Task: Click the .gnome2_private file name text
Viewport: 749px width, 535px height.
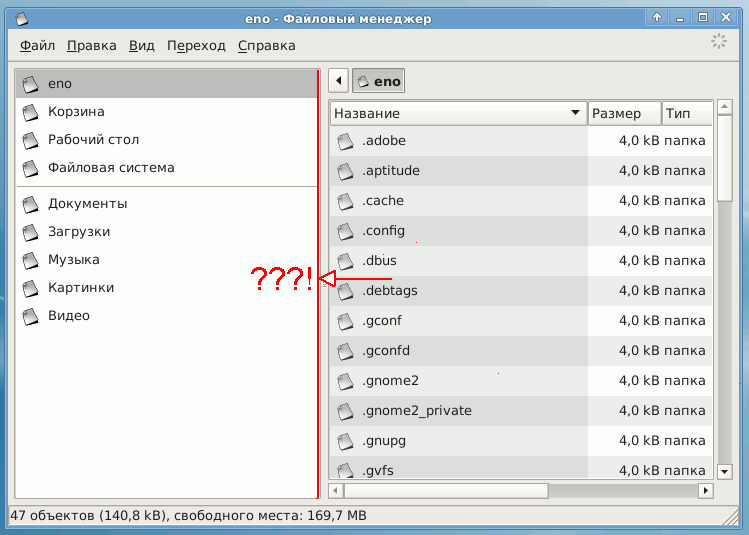Action: [x=417, y=411]
